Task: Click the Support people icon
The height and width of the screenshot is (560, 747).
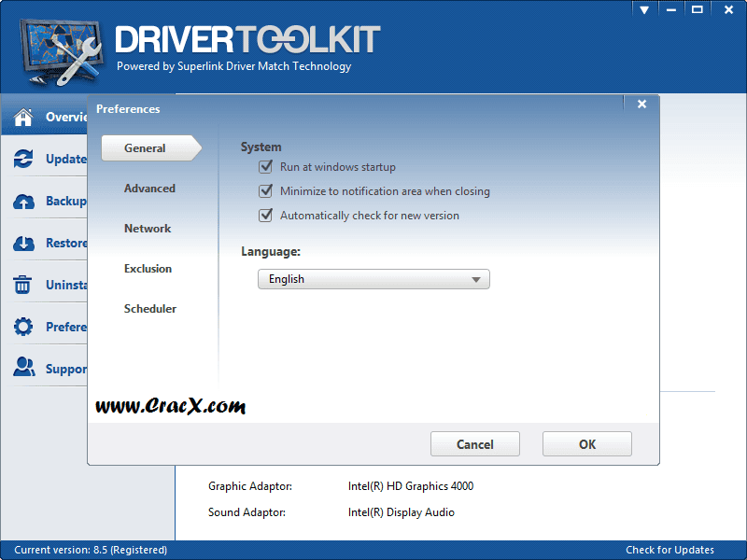Action: pyautogui.click(x=24, y=367)
